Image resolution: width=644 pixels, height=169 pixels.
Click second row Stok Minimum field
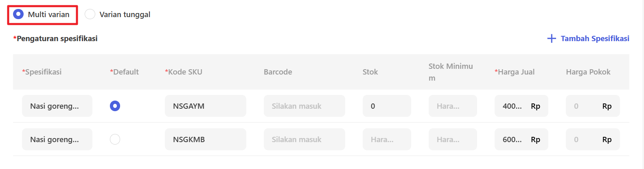coord(452,139)
